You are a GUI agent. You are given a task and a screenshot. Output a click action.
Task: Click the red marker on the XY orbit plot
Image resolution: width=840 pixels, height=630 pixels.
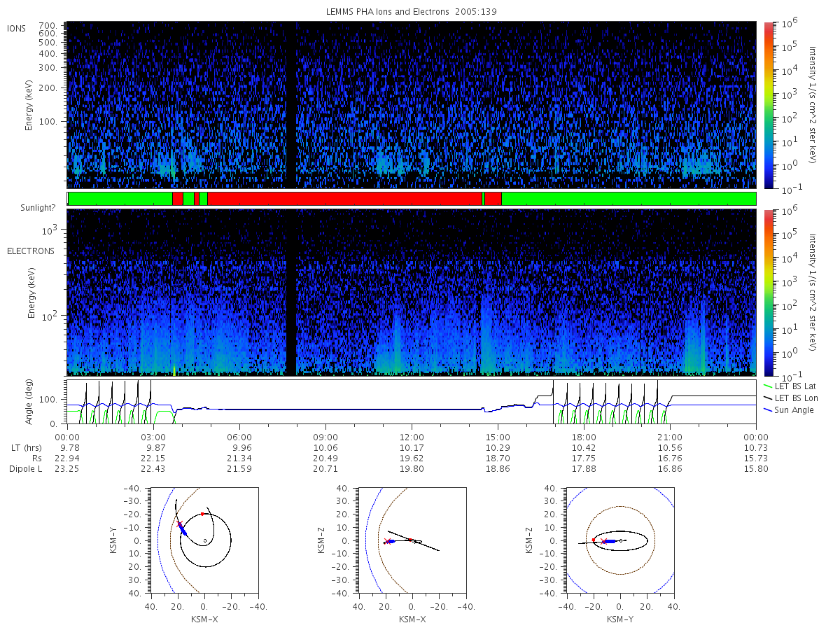point(202,514)
